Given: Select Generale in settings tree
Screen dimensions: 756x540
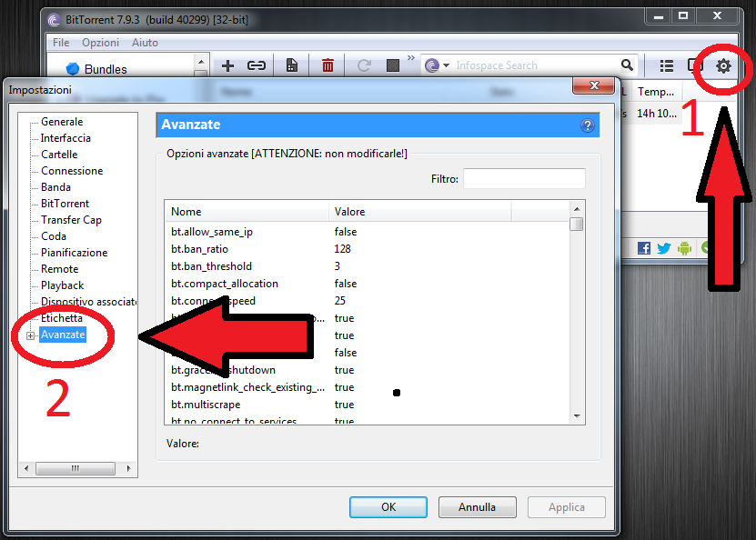Looking at the screenshot, I should pos(62,122).
